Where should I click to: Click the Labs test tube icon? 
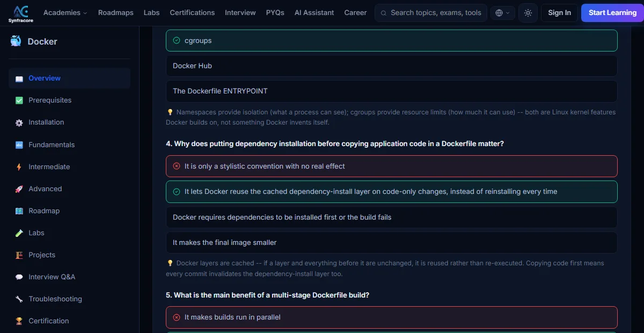click(19, 233)
